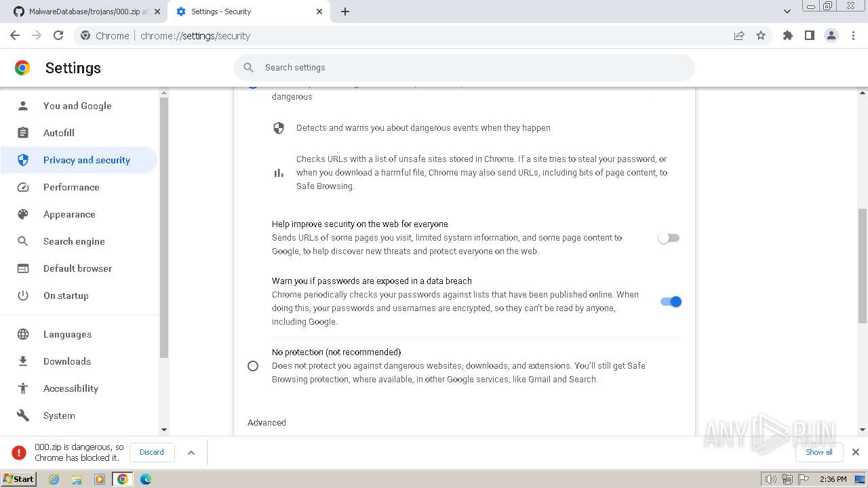This screenshot has width=868, height=488.
Task: Click the Performance gauge icon
Action: 23,187
